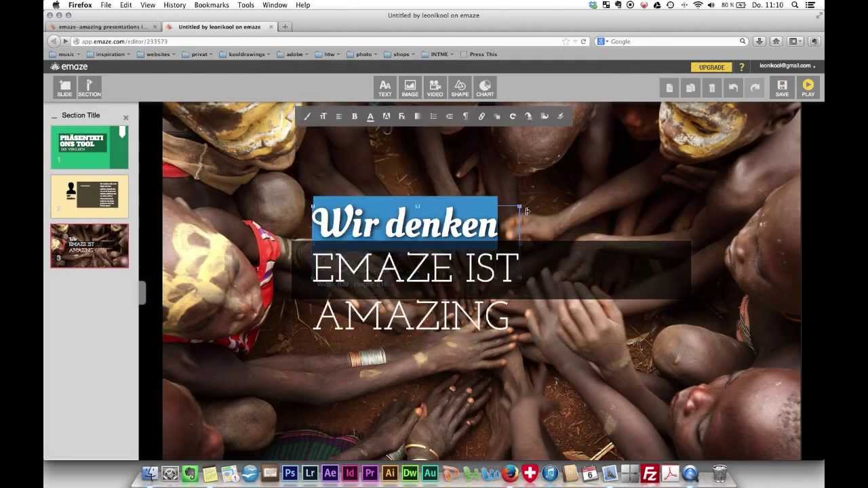Click the rightmost text toolbar icon
The image size is (868, 488).
point(560,117)
